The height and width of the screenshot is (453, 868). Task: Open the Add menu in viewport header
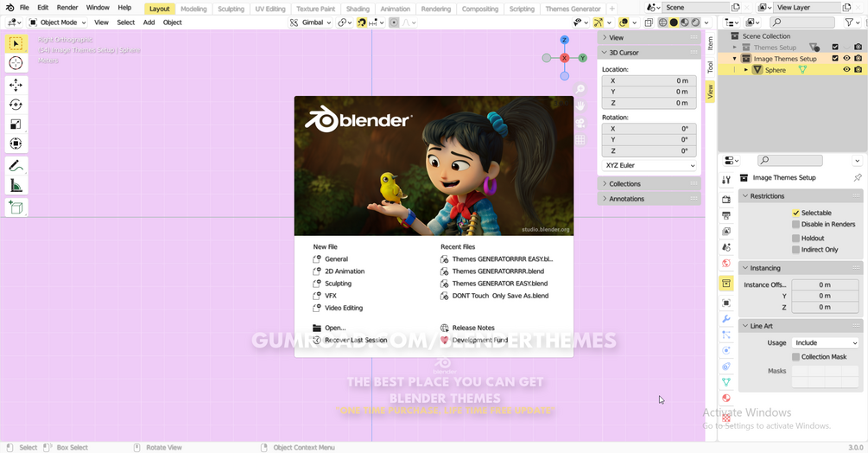(x=149, y=22)
